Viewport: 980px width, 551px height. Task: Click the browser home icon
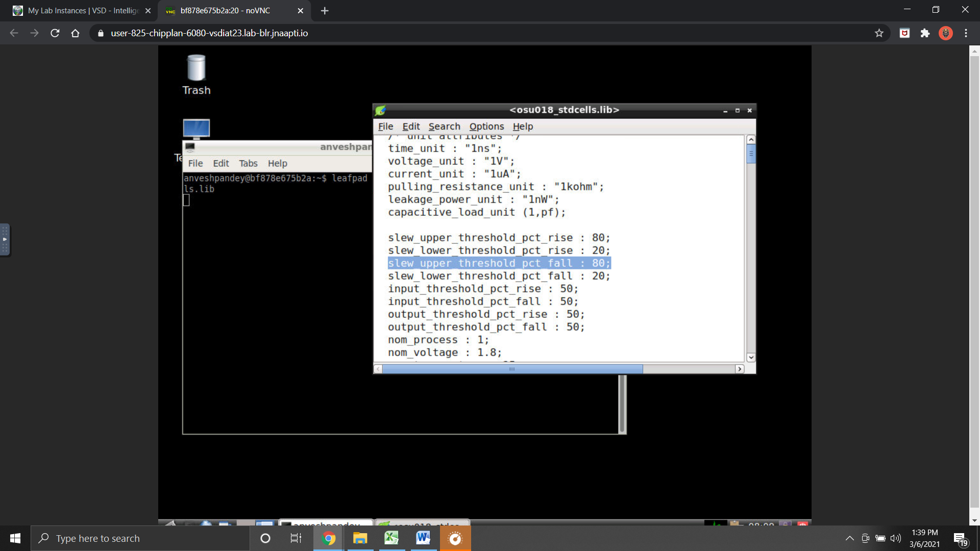pos(75,33)
